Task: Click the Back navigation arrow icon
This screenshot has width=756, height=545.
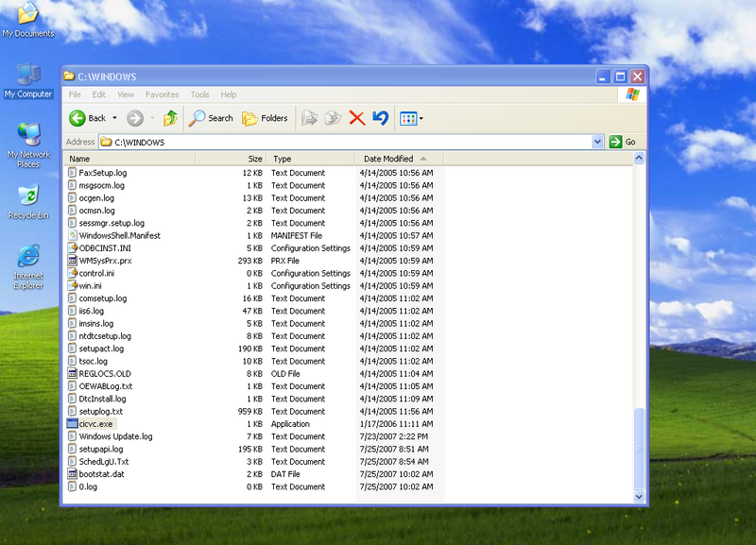Action: pos(77,118)
